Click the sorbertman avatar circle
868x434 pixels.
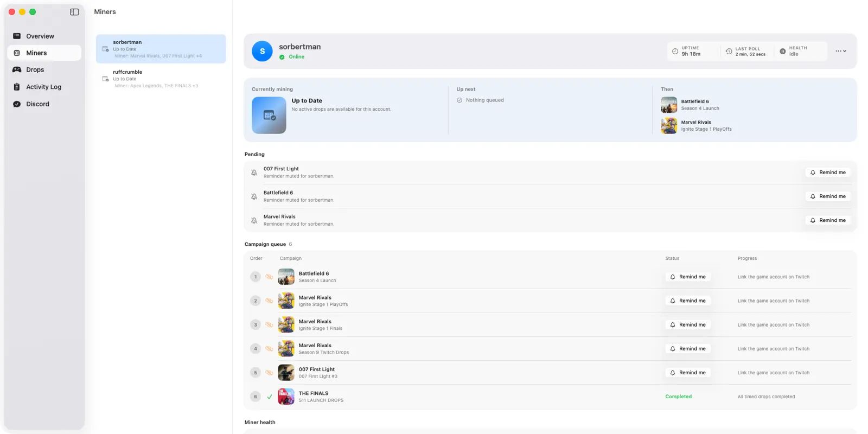click(x=262, y=51)
